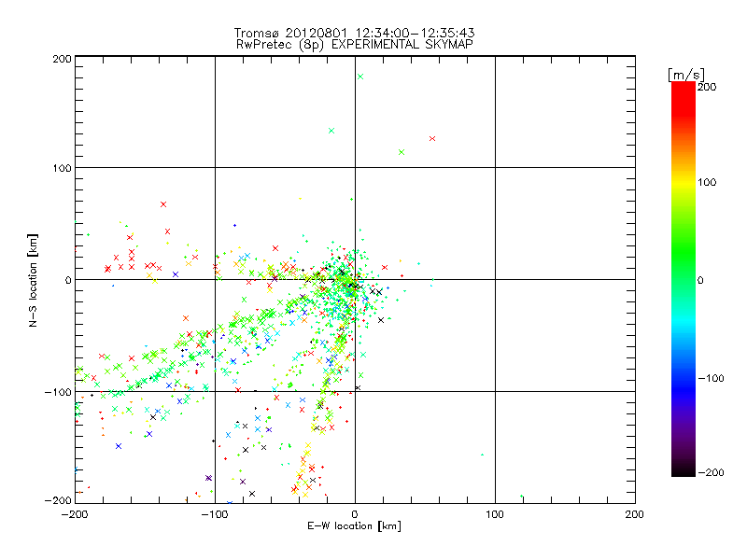Image resolution: width=747 pixels, height=560 pixels.
Task: Click the y-axis tick label 200
Action: coord(62,59)
